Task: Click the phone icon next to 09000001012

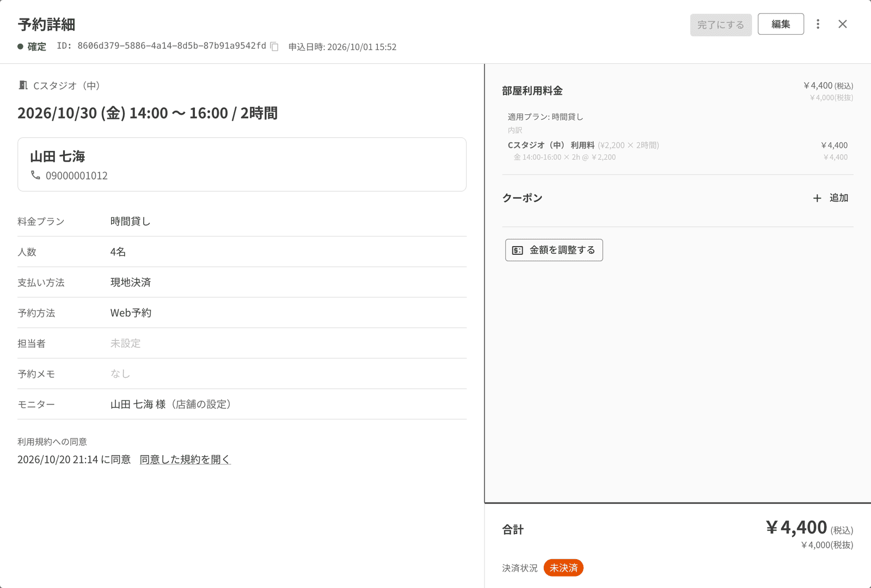Action: (x=35, y=175)
